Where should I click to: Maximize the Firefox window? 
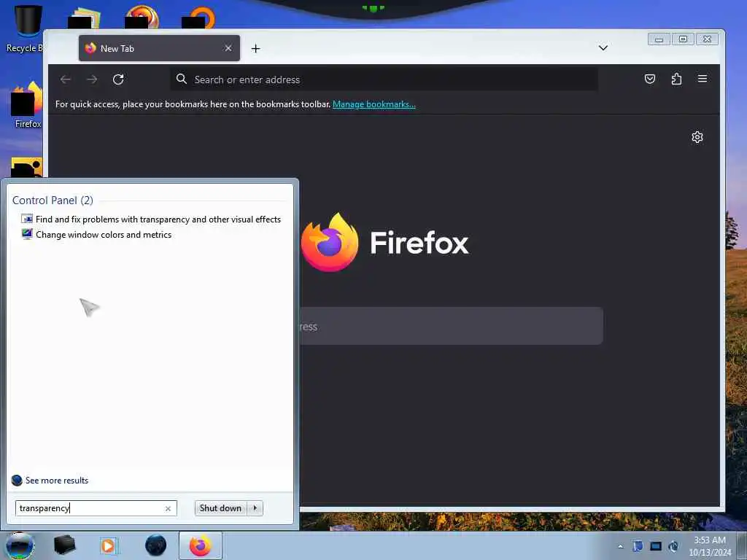(683, 39)
